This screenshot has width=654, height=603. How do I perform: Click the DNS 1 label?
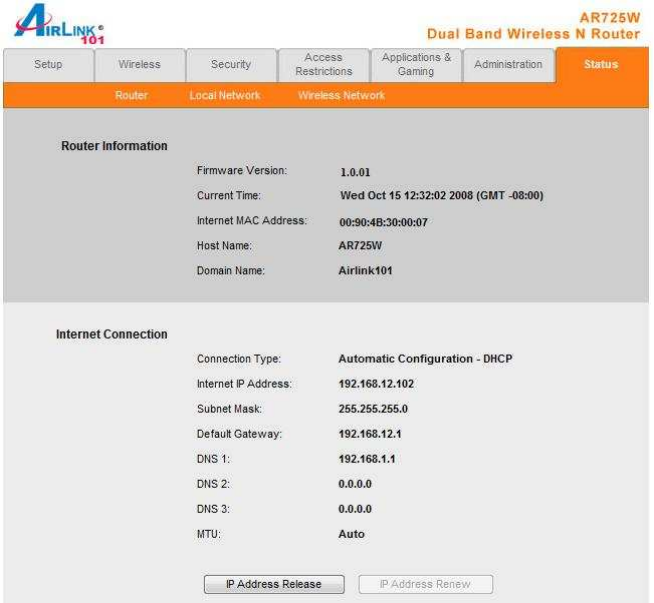pyautogui.click(x=213, y=459)
